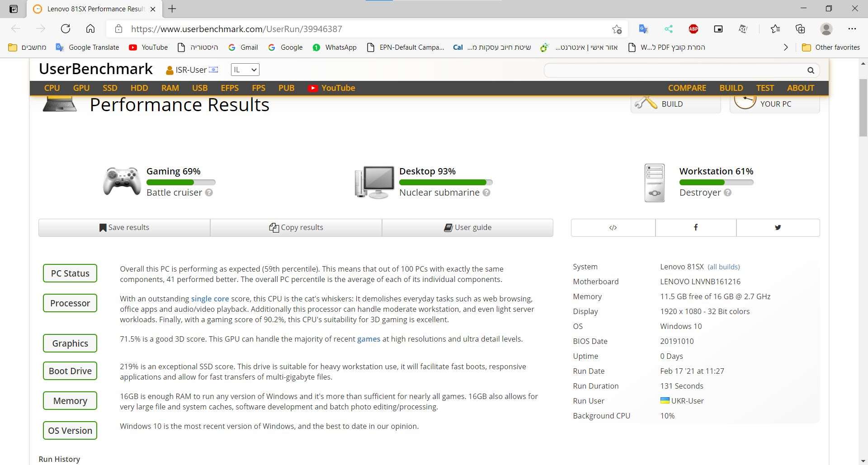Open the tab actions menu icon
This screenshot has width=868, height=465.
(14, 9)
